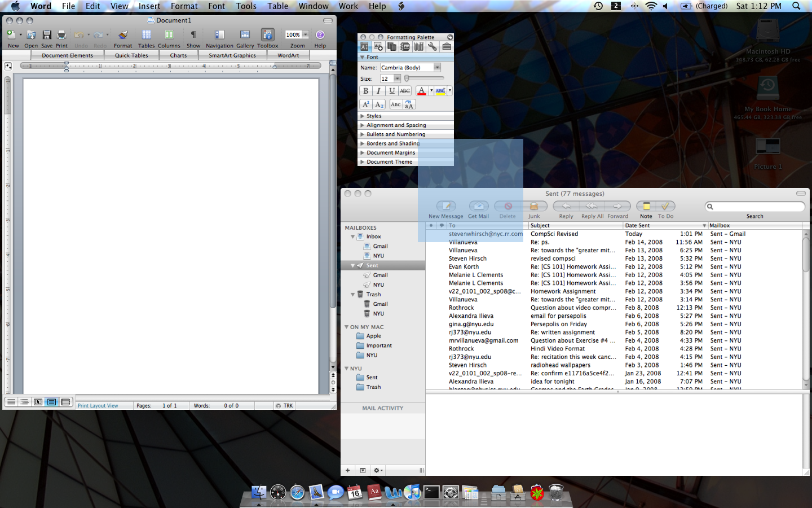Viewport: 812px width, 508px height.
Task: Sort Mail messages by the Subject column header
Action: coord(575,225)
